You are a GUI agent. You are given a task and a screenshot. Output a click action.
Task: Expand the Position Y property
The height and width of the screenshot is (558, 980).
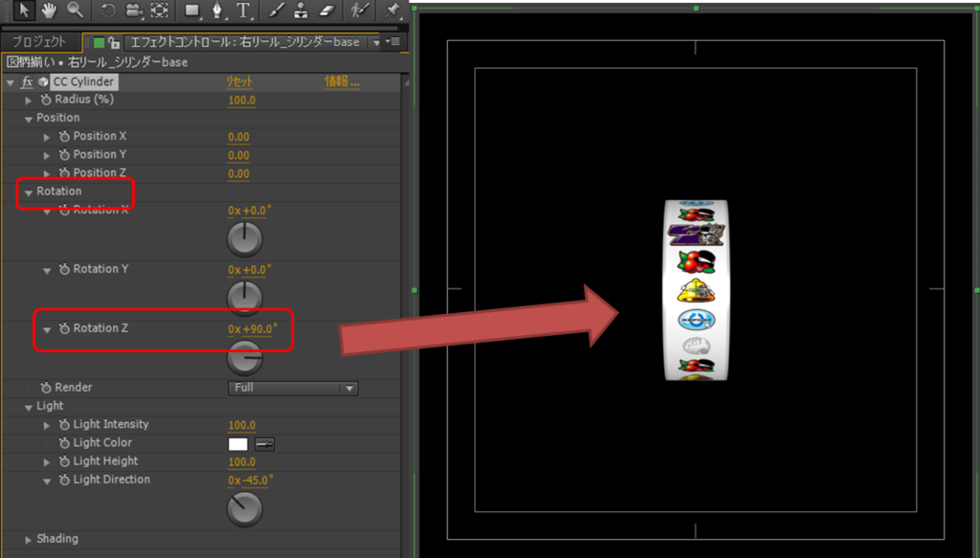tap(47, 155)
